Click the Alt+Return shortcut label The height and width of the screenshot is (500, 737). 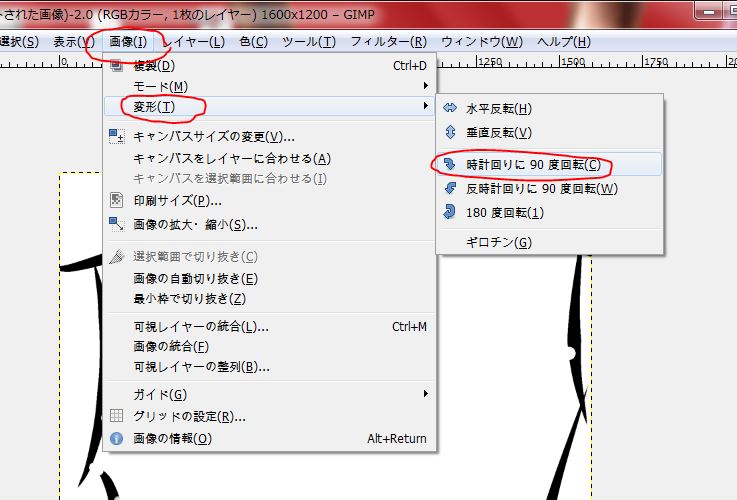(397, 438)
